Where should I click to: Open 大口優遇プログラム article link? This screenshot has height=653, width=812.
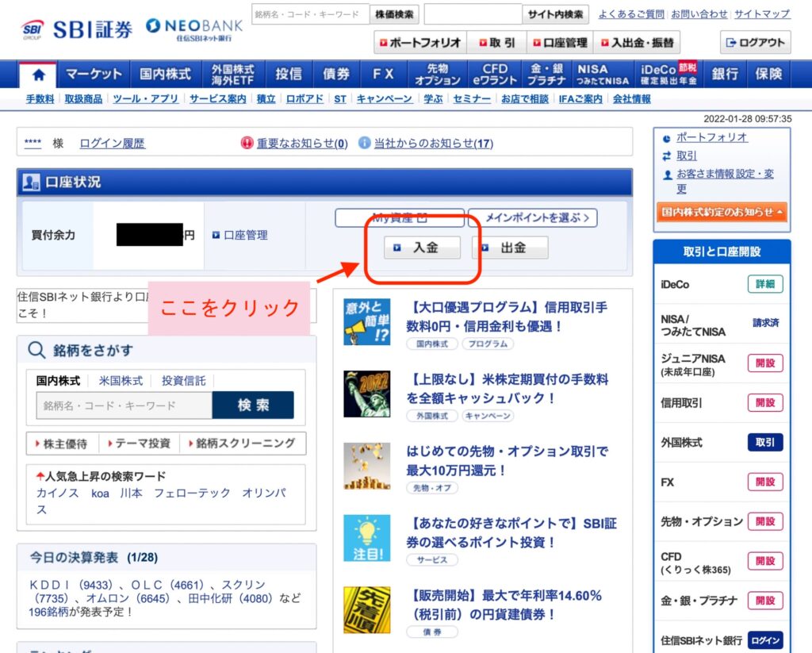(x=507, y=317)
